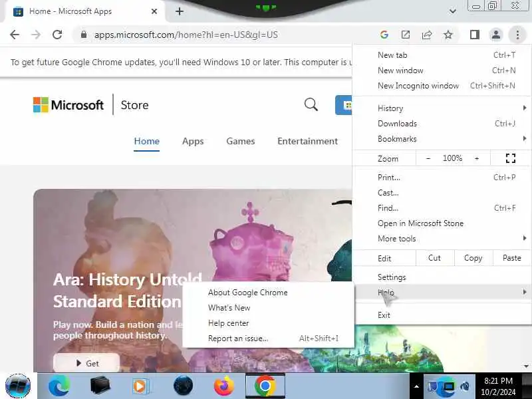
Task: Bookmark this page with the star icon
Action: [448, 35]
